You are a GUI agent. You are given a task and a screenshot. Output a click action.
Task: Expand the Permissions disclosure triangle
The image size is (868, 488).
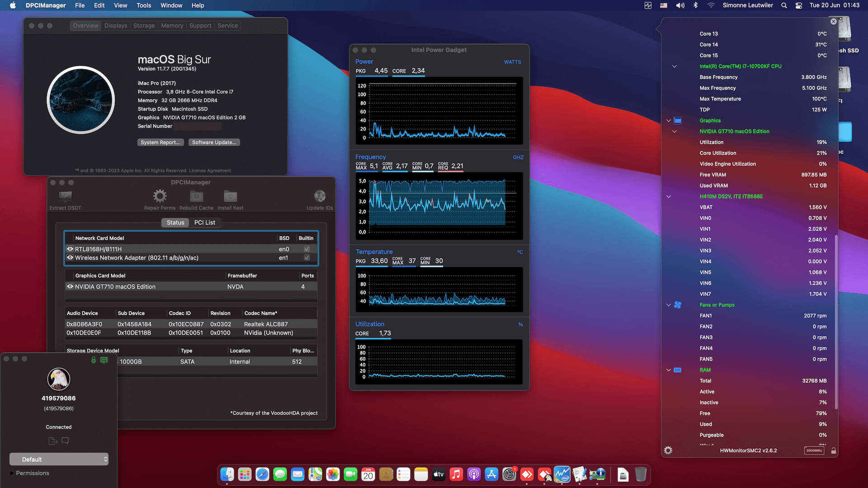(x=12, y=473)
